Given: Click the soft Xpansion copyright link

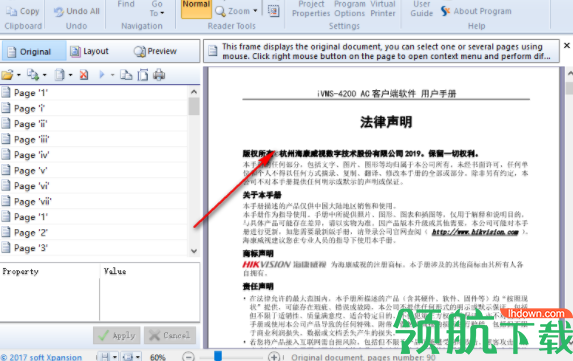Looking at the screenshot, I should tap(41, 357).
